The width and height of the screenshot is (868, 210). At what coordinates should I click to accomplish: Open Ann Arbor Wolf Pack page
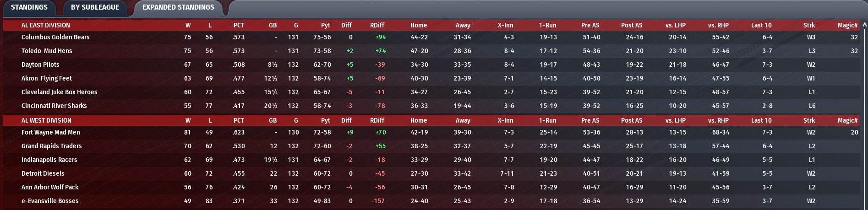50,187
